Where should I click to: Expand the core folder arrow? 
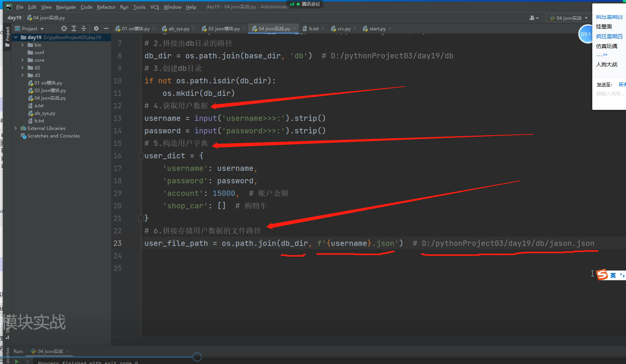point(22,60)
